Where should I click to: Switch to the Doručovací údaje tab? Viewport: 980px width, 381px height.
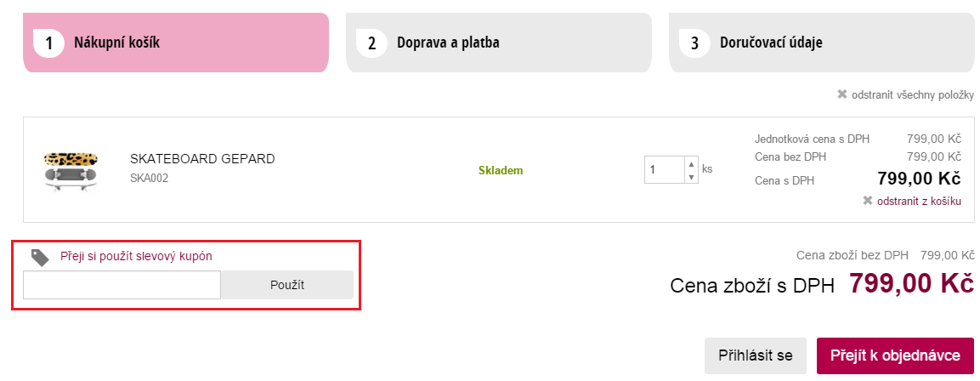tap(821, 43)
